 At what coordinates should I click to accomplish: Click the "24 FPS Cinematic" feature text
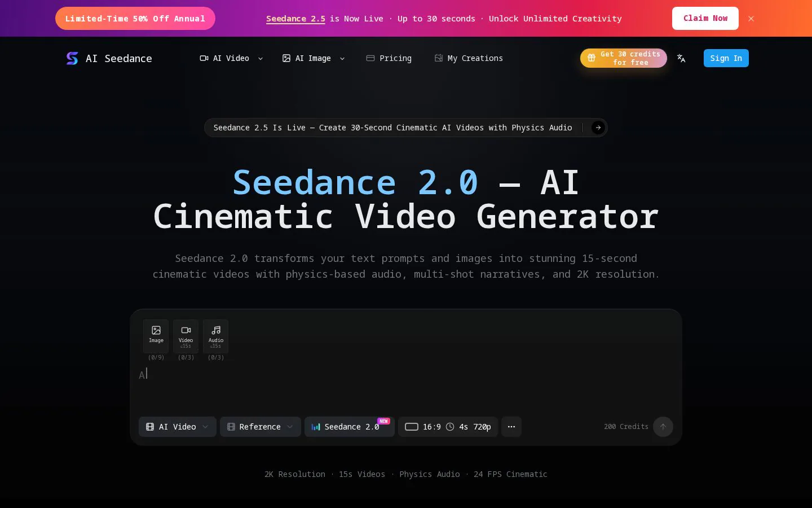pyautogui.click(x=510, y=474)
